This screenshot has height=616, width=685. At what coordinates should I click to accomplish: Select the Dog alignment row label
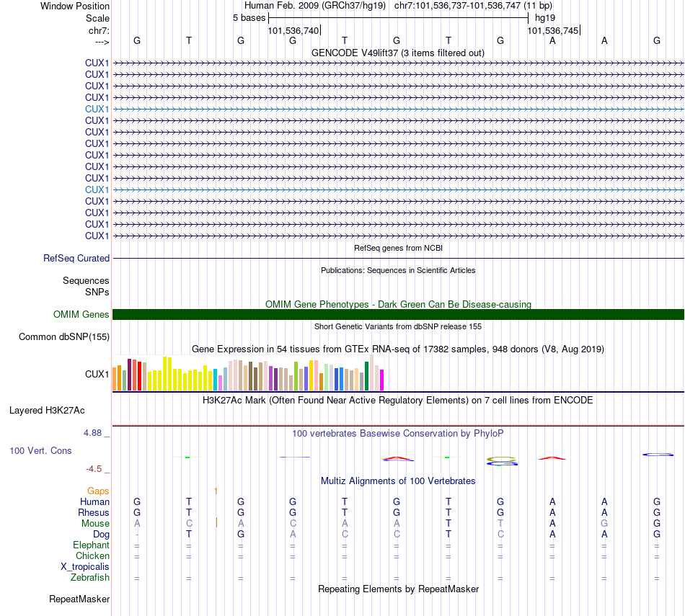point(101,535)
